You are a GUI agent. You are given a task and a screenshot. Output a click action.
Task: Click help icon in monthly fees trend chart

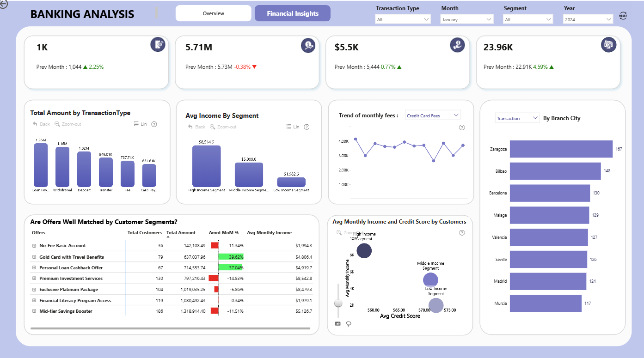pos(462,127)
